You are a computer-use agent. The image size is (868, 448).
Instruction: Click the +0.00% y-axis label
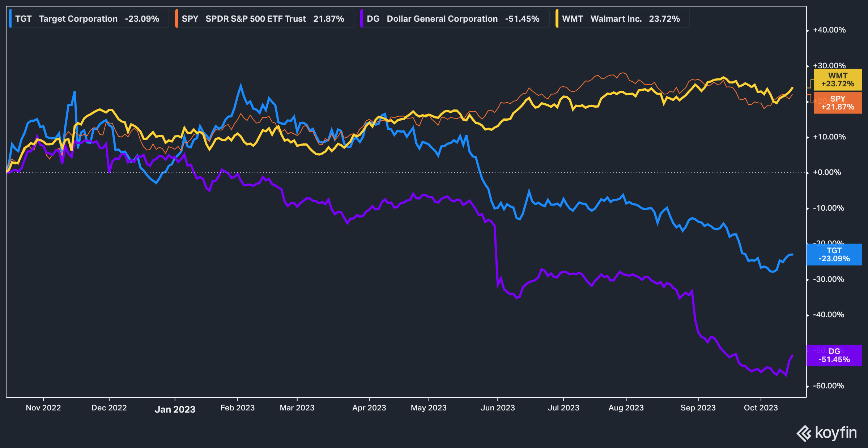(x=827, y=172)
